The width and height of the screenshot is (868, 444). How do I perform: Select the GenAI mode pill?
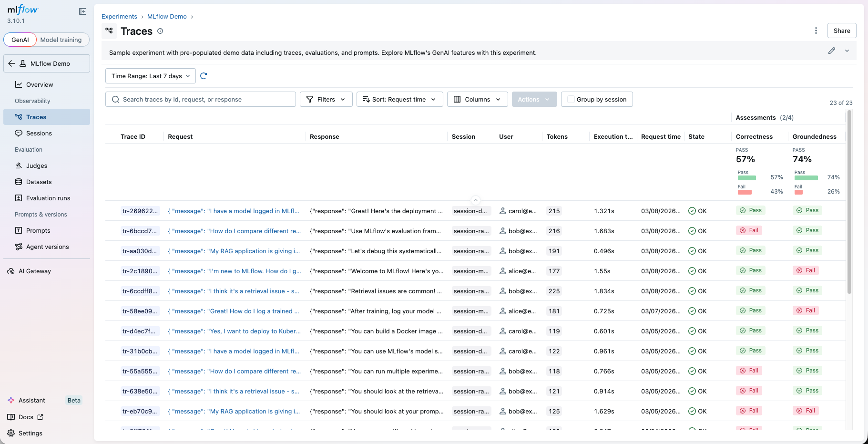click(x=20, y=40)
